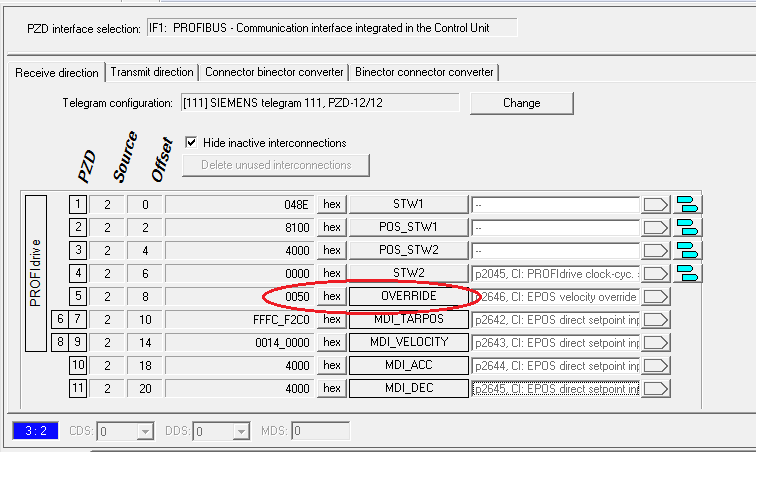This screenshot has height=480, width=768.
Task: Click the interconnection arrow icon for MDI_ACC
Action: point(656,366)
